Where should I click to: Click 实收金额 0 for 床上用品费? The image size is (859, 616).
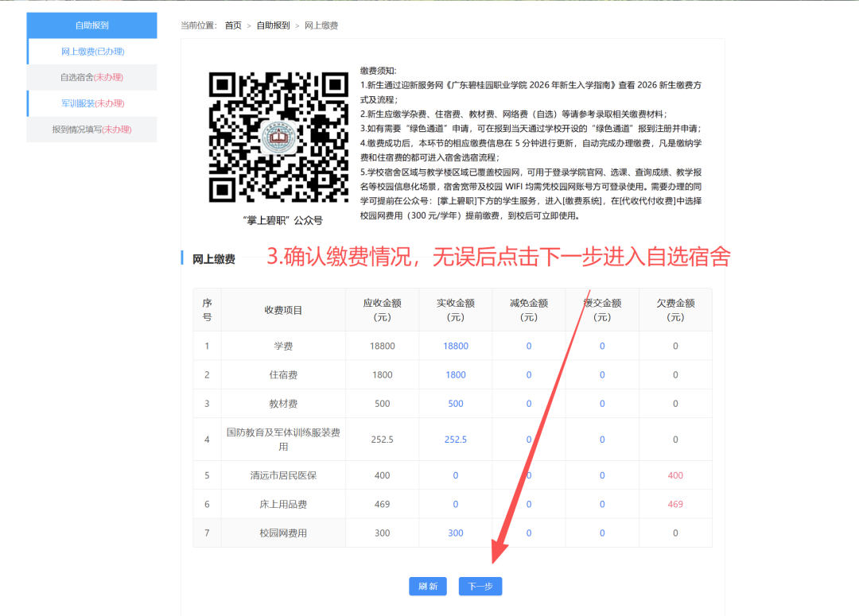click(x=456, y=504)
